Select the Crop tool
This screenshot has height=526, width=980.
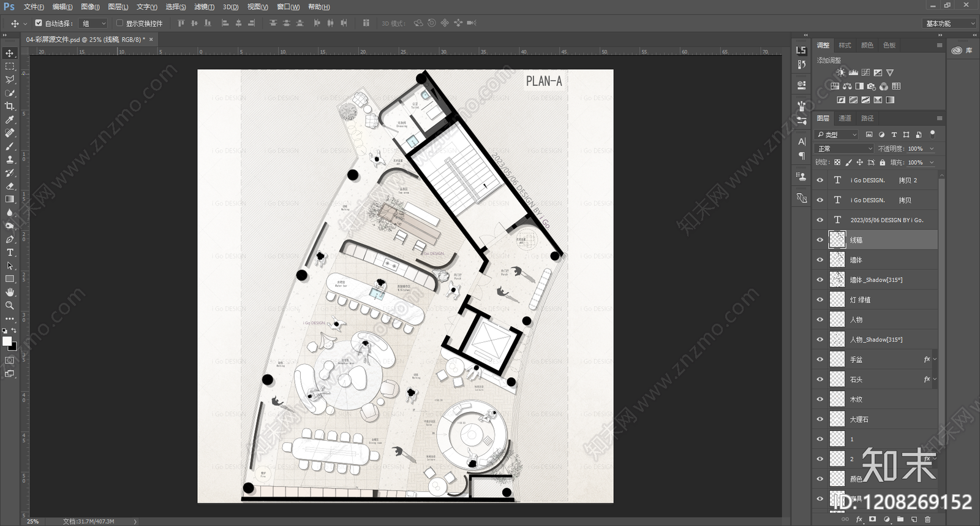10,106
